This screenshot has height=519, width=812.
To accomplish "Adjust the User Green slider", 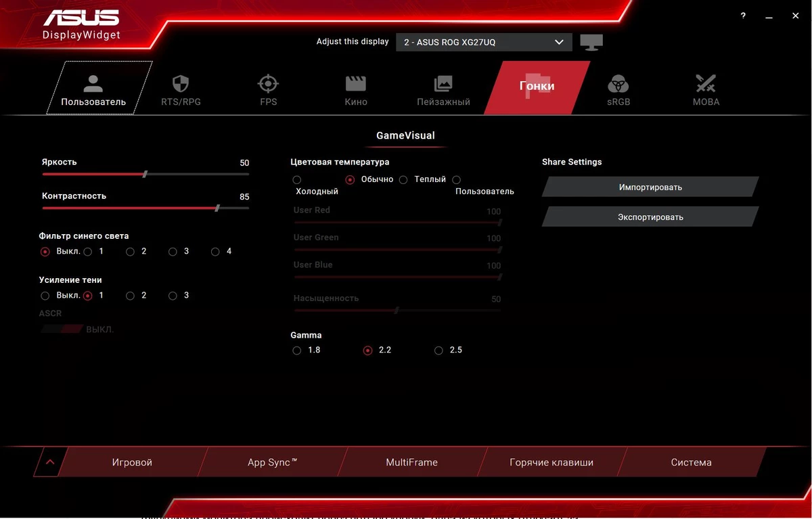I will coord(397,250).
